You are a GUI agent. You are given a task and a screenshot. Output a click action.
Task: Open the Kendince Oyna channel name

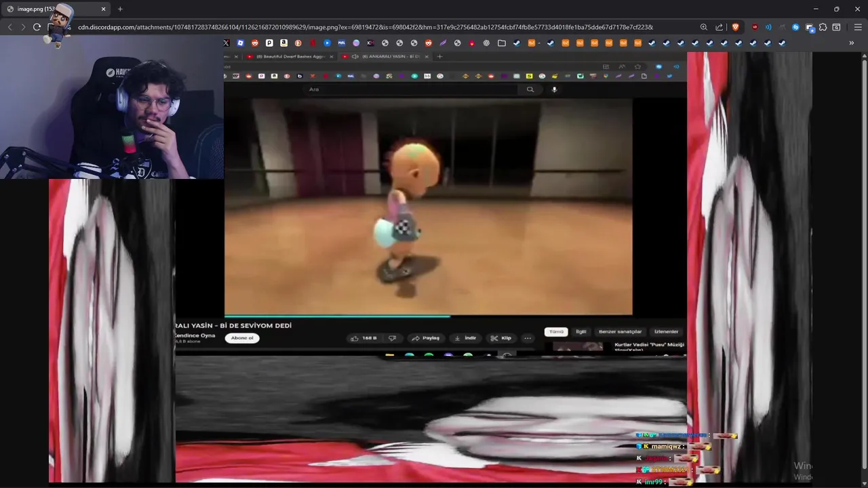point(195,335)
